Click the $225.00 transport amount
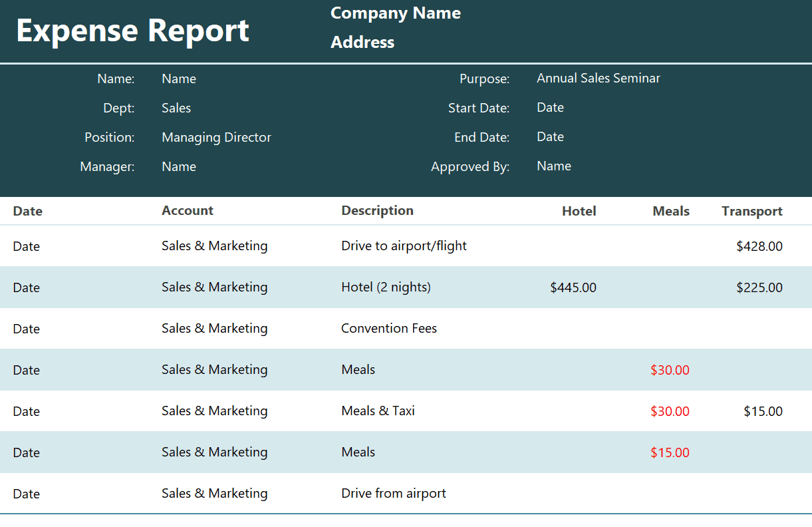The width and height of the screenshot is (812, 527). 759,288
